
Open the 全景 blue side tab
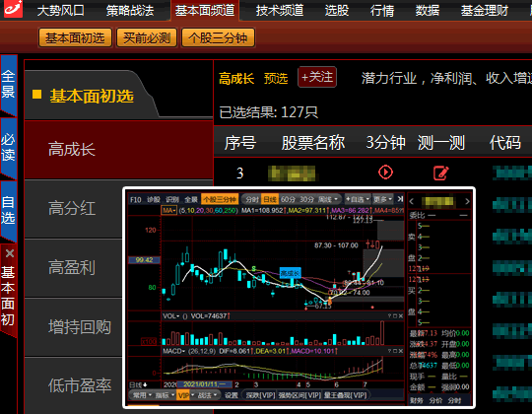pyautogui.click(x=9, y=84)
